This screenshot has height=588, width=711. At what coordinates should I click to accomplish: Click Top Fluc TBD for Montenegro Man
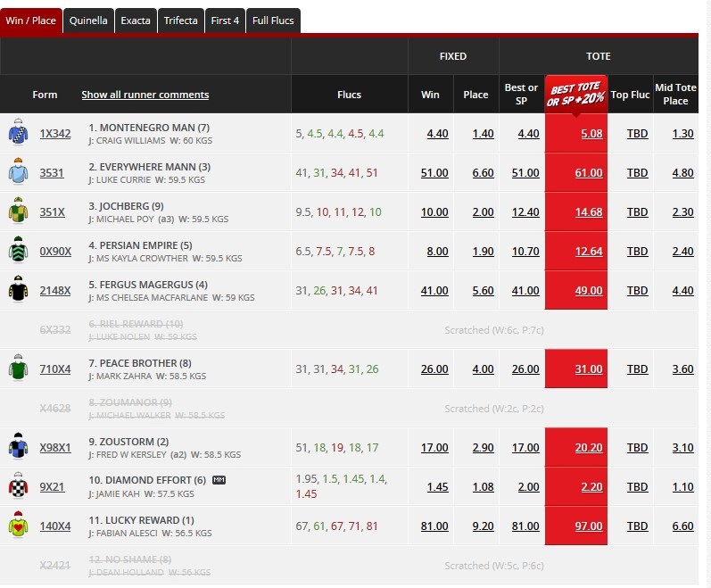tap(637, 134)
